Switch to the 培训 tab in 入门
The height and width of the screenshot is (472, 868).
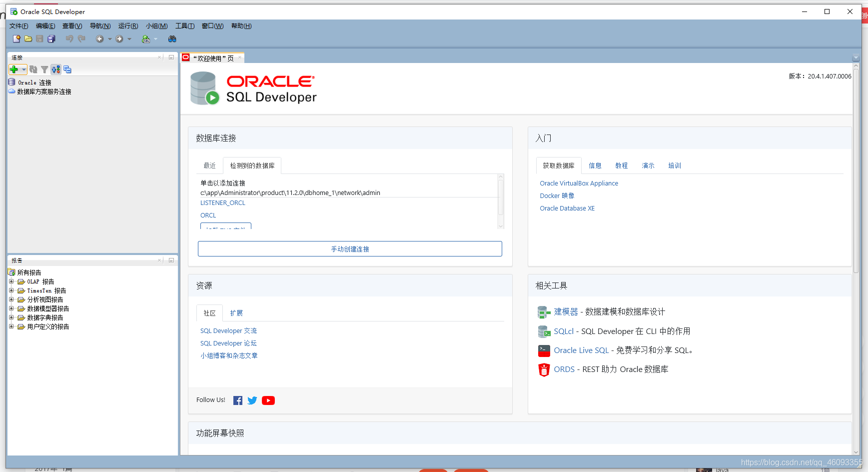pos(675,165)
